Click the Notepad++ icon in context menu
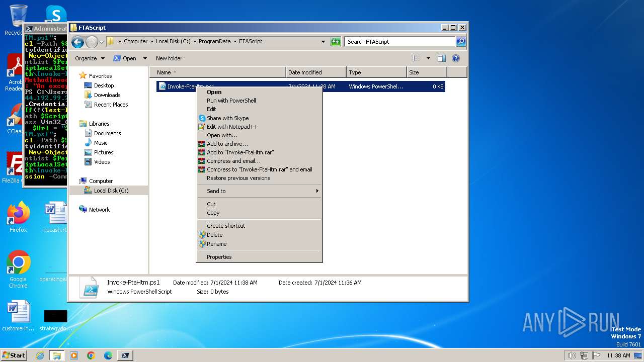 click(x=202, y=127)
